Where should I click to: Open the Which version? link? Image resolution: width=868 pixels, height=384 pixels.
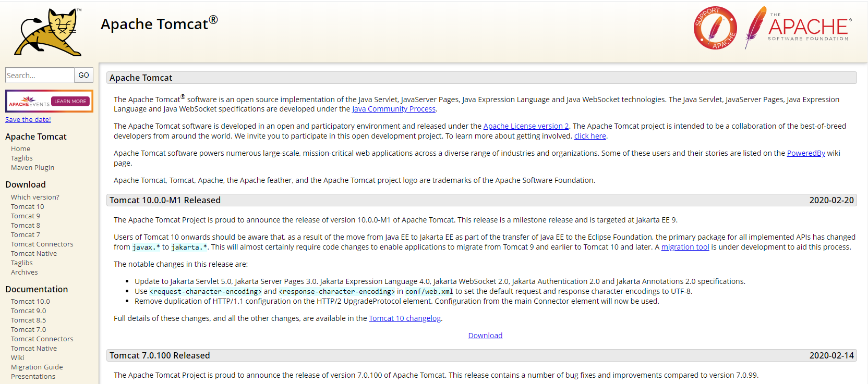[x=35, y=197]
